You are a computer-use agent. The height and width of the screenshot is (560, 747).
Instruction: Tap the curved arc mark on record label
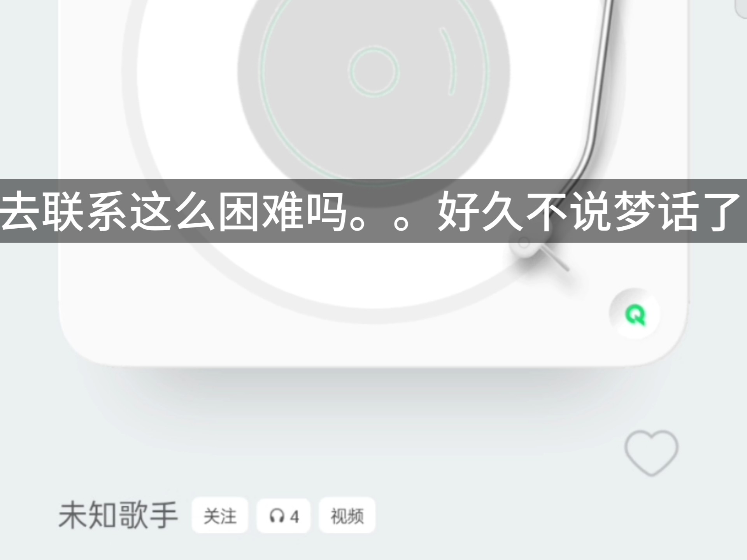coord(448,61)
